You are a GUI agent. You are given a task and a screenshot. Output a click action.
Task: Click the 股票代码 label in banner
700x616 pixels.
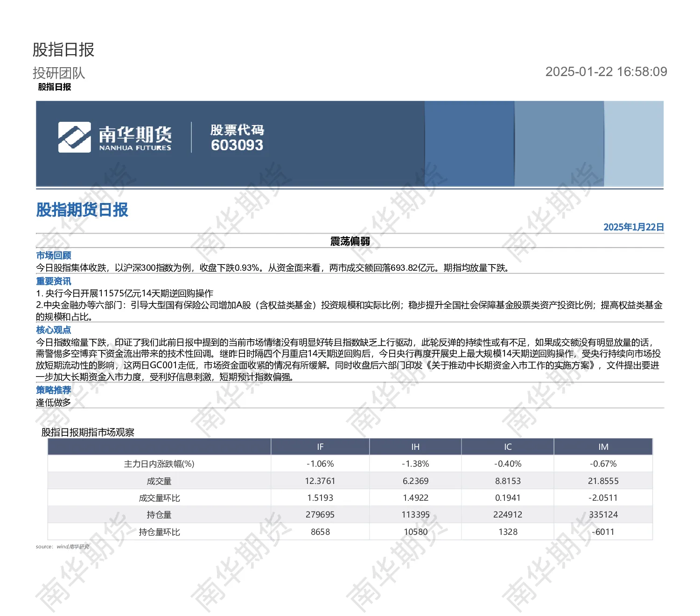tap(237, 130)
